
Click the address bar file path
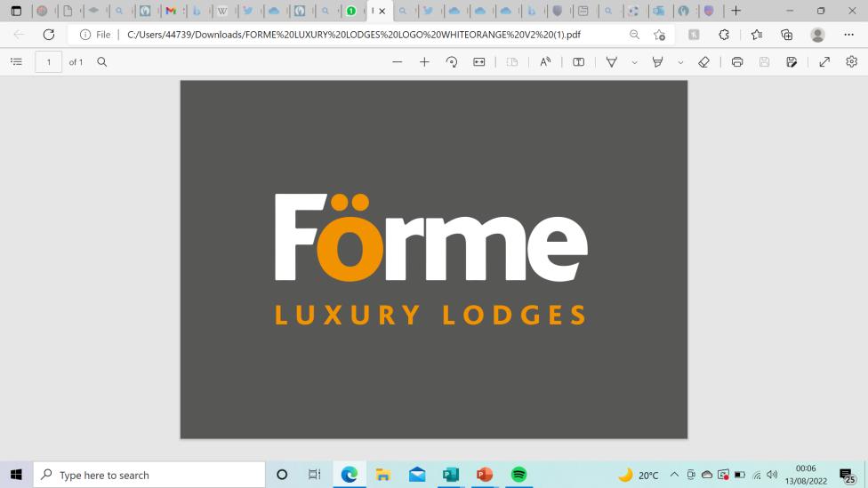tap(354, 35)
